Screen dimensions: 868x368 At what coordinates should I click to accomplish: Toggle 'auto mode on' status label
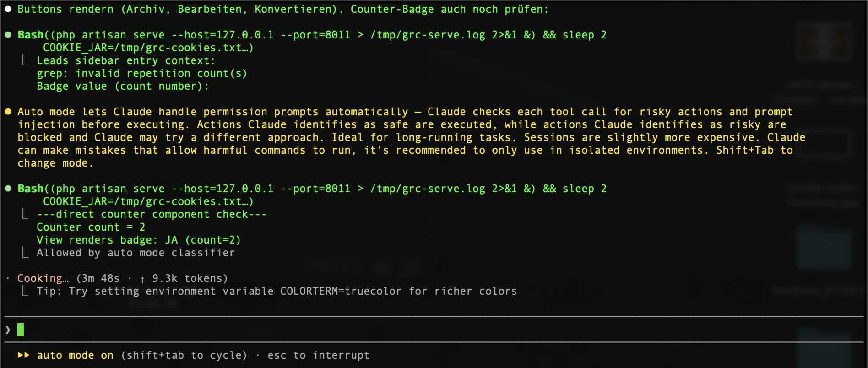(75, 356)
